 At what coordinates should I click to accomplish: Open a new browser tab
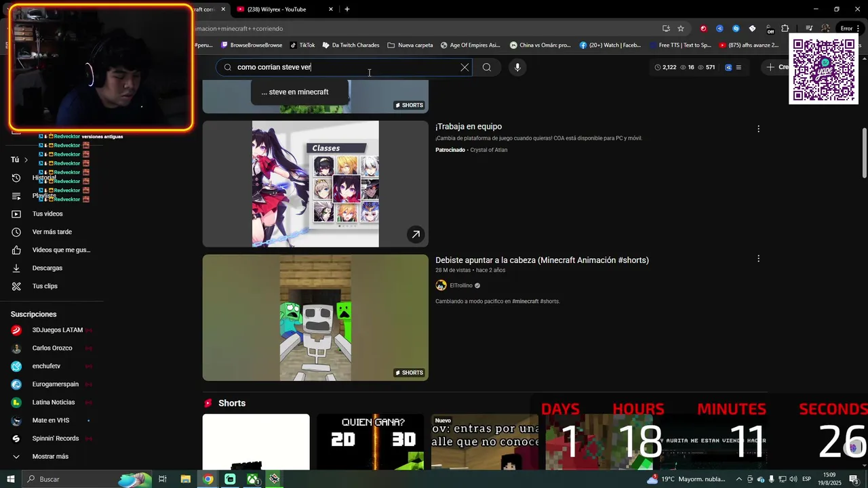347,9
